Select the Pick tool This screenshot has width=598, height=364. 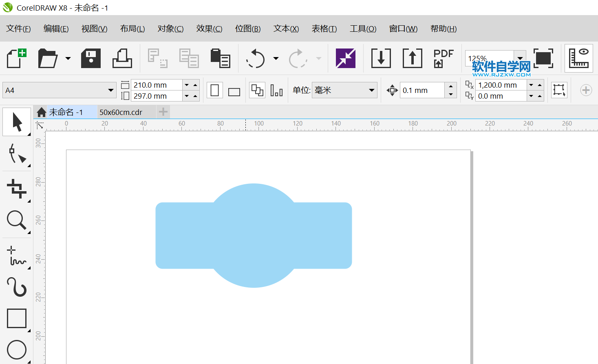[x=17, y=122]
